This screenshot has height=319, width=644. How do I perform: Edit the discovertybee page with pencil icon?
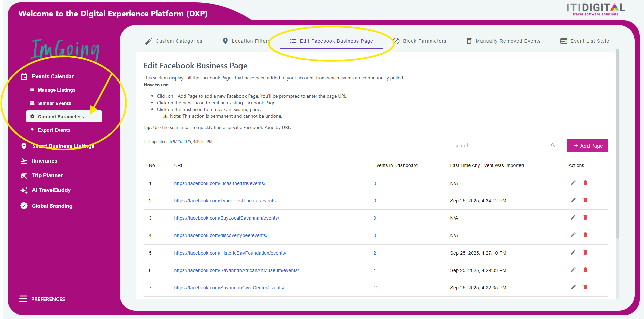[x=573, y=235]
